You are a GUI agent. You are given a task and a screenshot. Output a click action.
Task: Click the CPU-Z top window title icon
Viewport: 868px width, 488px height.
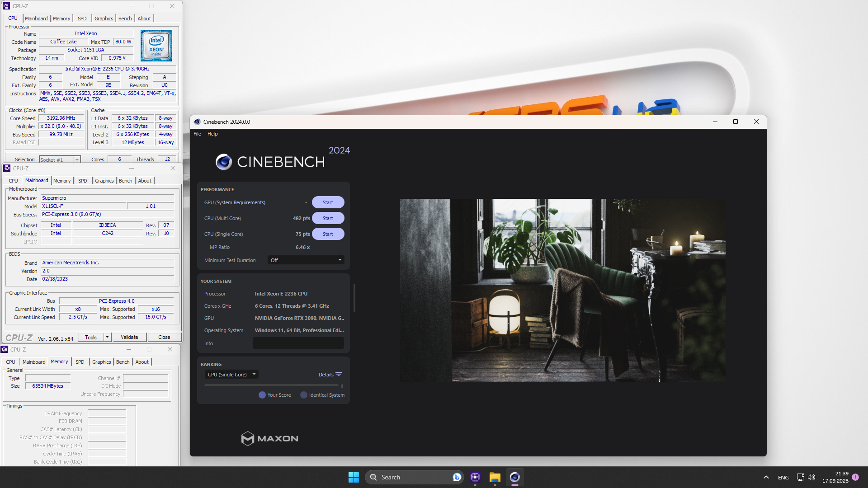click(x=6, y=6)
